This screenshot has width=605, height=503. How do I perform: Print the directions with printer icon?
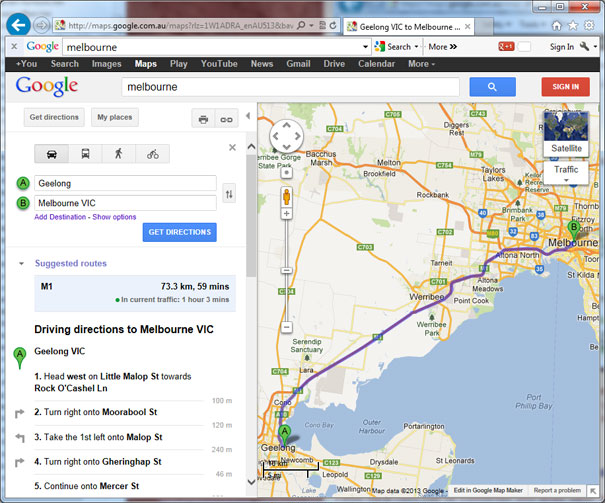click(203, 119)
